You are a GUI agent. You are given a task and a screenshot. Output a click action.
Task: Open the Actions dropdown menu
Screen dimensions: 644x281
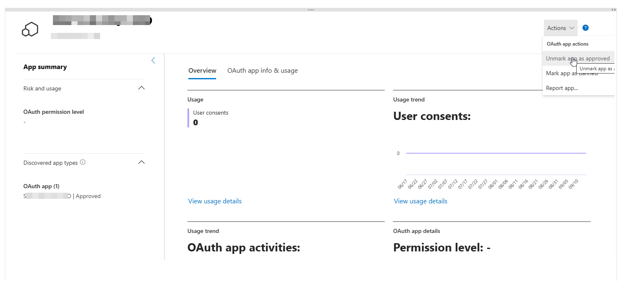click(560, 28)
